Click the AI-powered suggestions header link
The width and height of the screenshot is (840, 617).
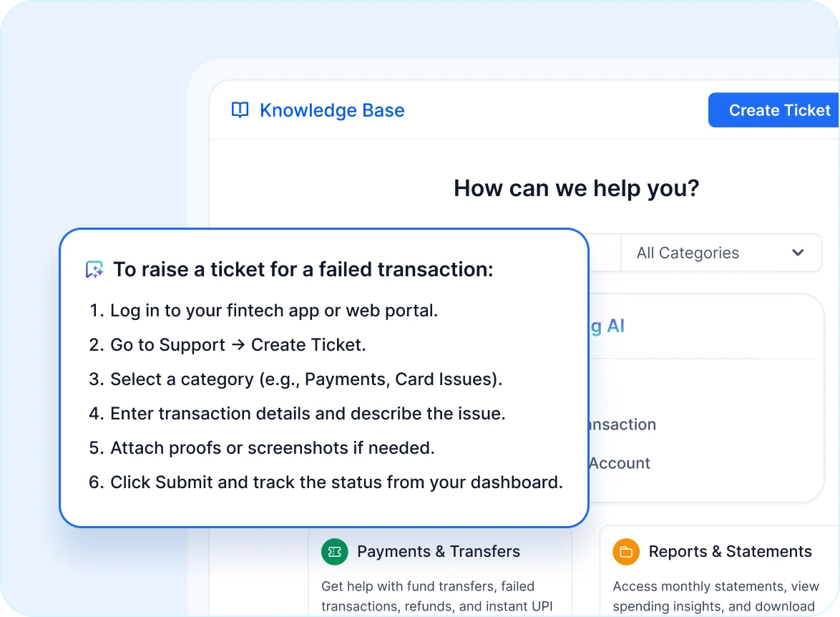tap(607, 326)
